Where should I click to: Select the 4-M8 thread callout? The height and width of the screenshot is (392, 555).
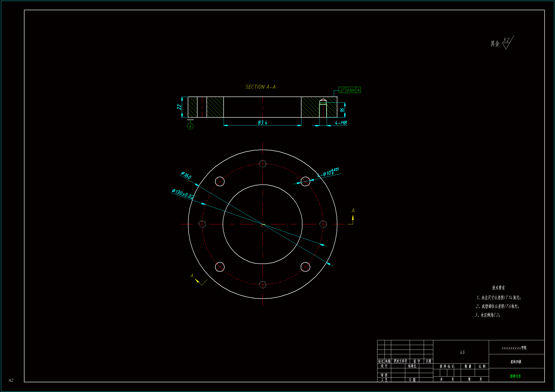(x=341, y=123)
